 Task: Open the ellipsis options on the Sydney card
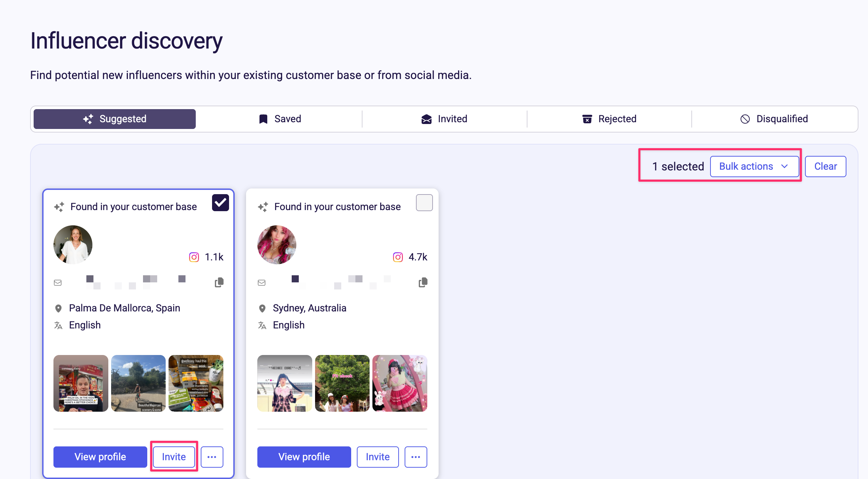[x=416, y=457]
